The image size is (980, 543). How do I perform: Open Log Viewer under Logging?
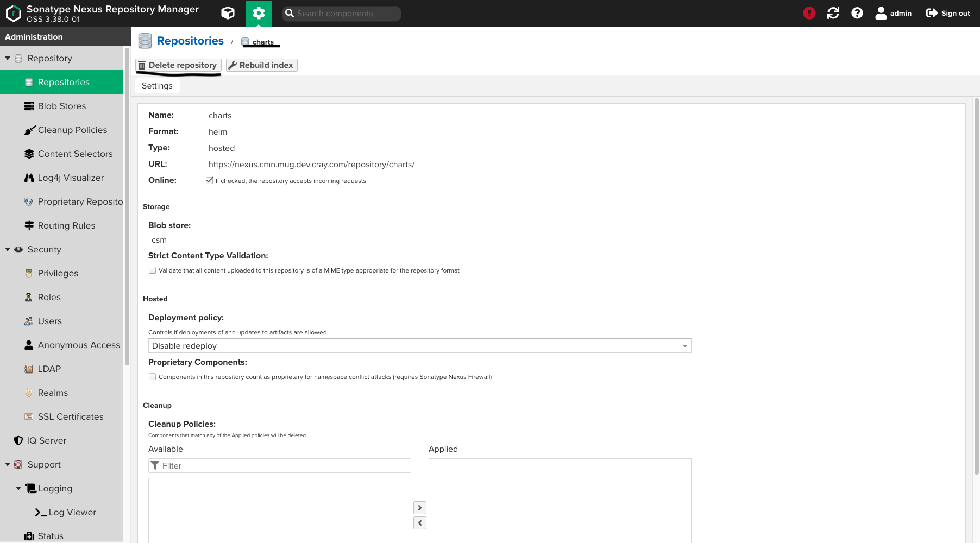click(x=61, y=512)
